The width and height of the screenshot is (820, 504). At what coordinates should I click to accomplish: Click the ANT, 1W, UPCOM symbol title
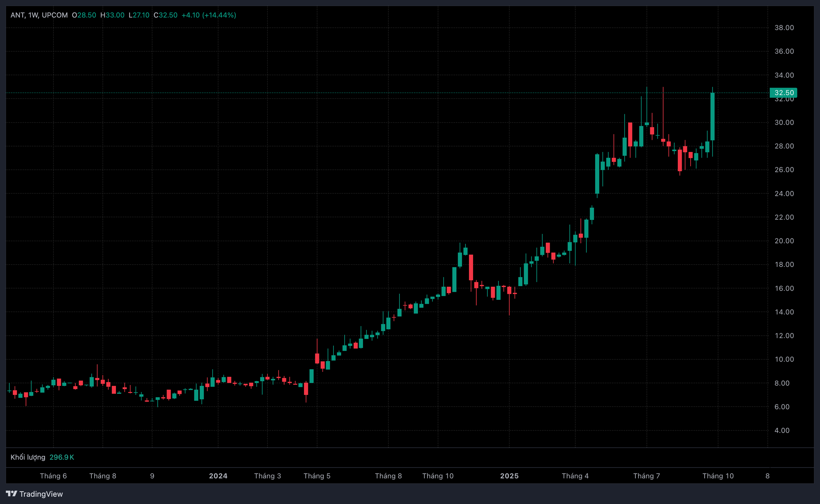pyautogui.click(x=39, y=15)
